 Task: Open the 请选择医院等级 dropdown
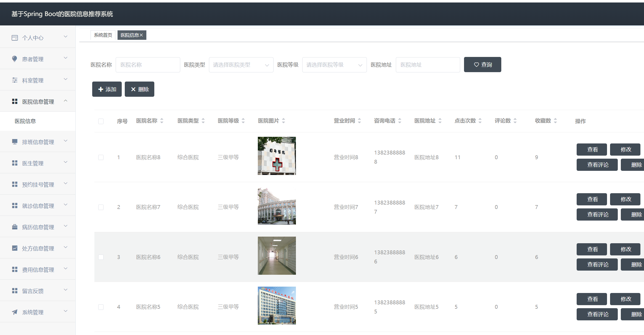[334, 64]
